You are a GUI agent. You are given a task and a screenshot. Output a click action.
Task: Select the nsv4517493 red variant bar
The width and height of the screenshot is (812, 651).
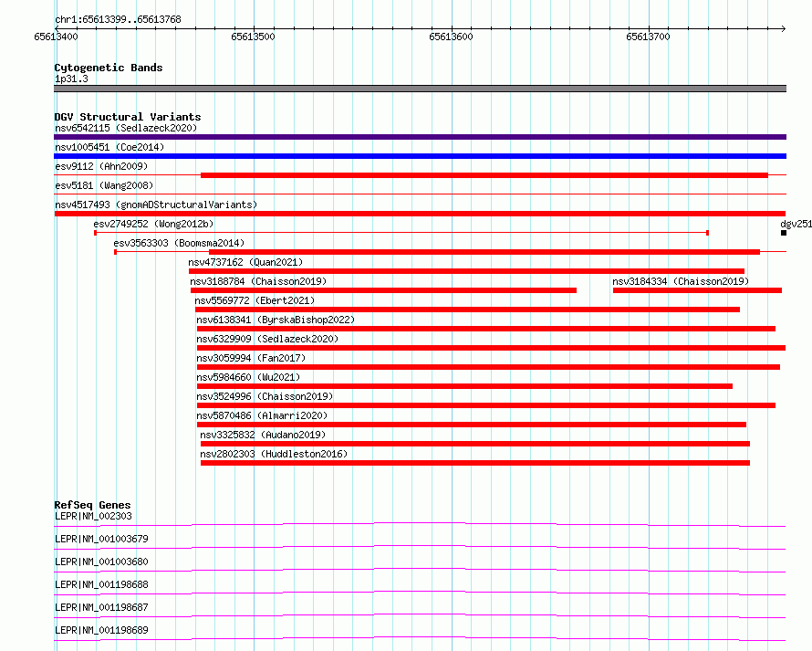pos(420,214)
